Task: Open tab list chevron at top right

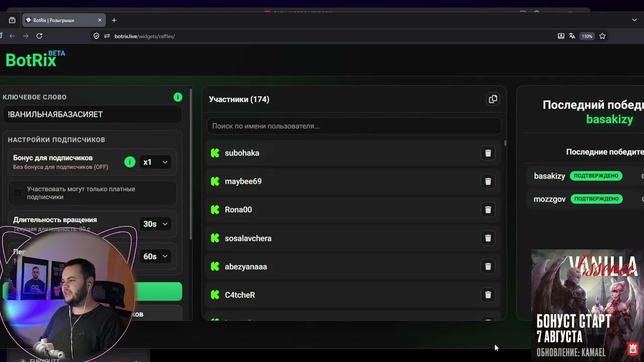Action: click(x=634, y=20)
